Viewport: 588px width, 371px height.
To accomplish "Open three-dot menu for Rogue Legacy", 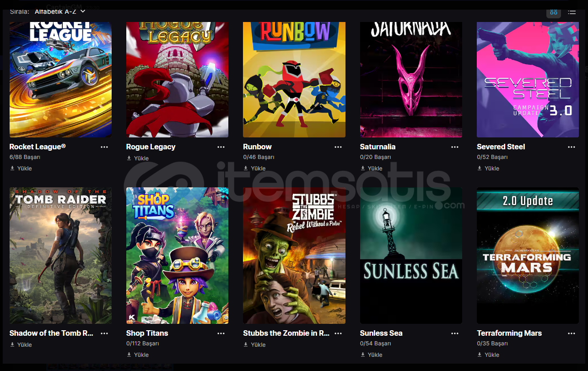I will tap(221, 147).
